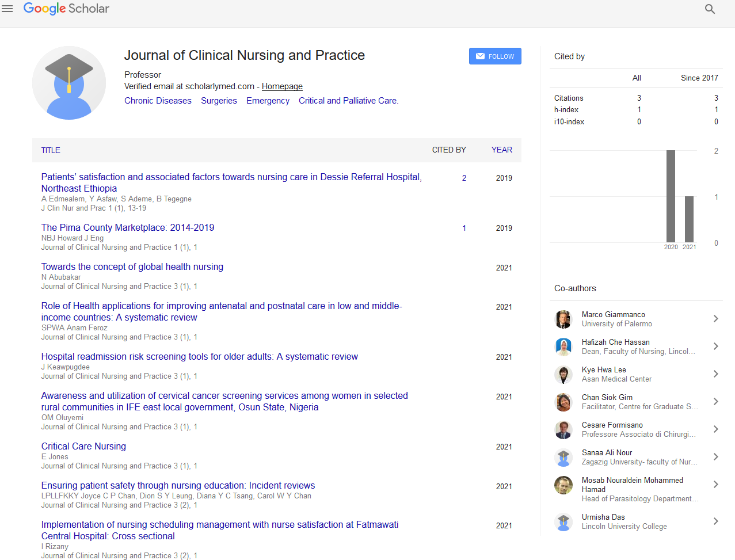
Task: Open the Homepage link
Action: [282, 86]
